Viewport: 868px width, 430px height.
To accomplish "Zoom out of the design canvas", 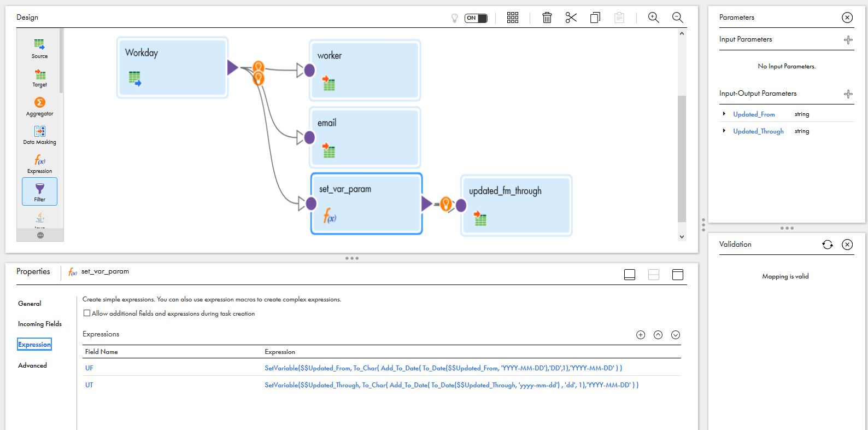I will 678,18.
